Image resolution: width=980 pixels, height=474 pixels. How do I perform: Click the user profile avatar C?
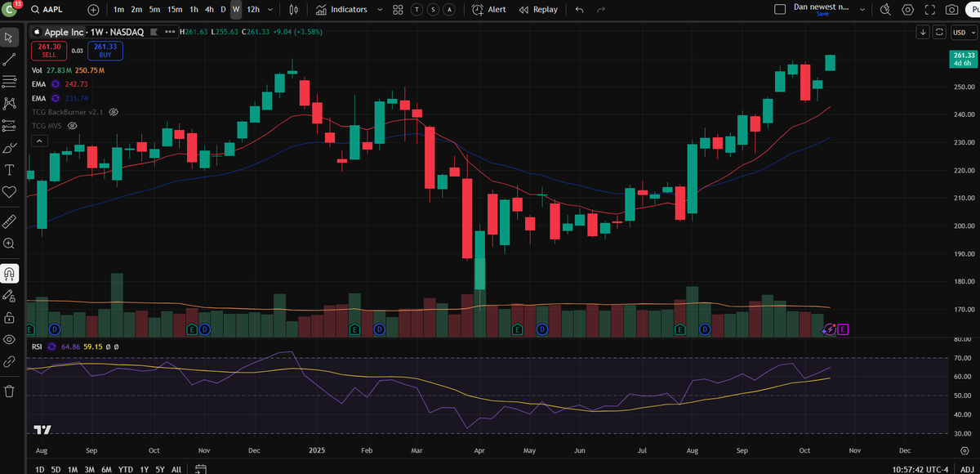click(9, 10)
